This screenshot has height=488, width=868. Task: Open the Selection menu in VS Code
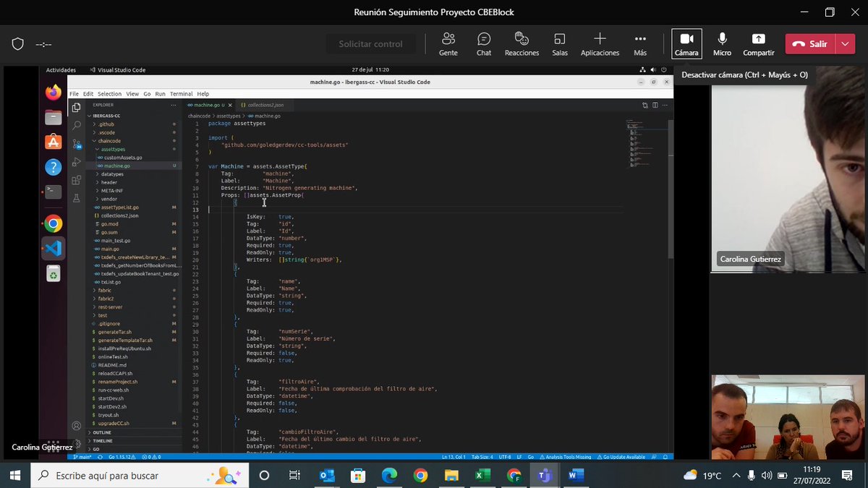point(109,94)
